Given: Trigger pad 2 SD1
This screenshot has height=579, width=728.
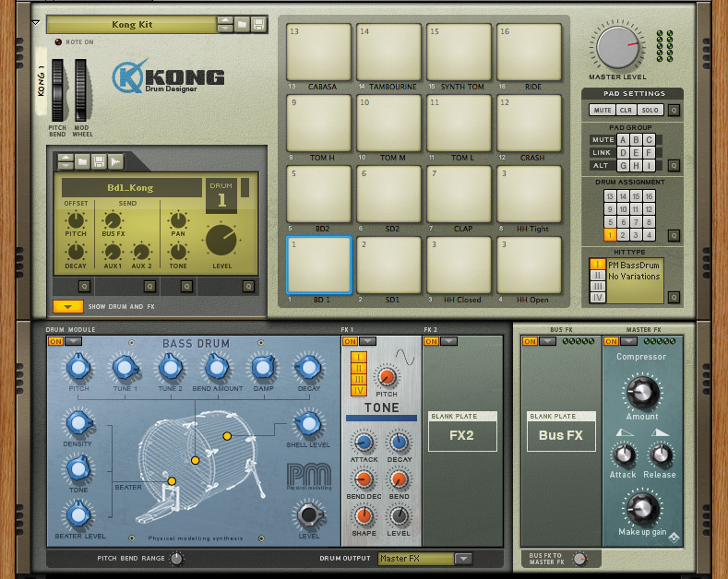Looking at the screenshot, I should (389, 266).
